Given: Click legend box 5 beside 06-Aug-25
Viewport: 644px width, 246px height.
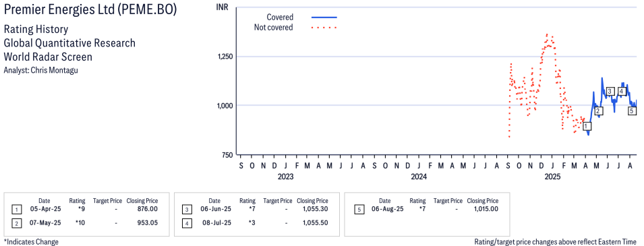Looking at the screenshot, I should click(359, 210).
